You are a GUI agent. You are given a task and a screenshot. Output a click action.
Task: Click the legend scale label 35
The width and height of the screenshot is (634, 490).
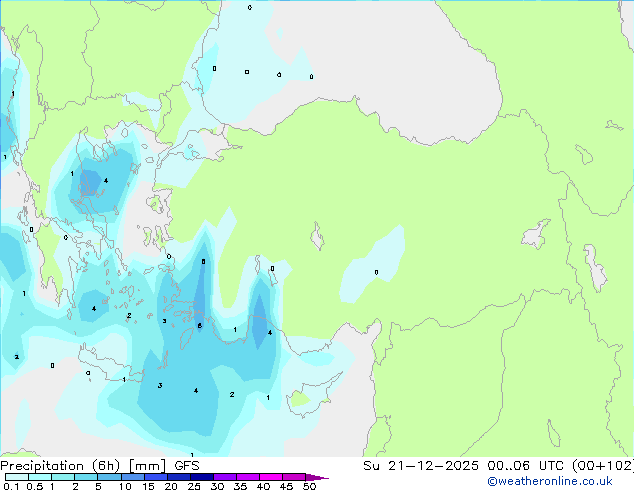click(240, 486)
